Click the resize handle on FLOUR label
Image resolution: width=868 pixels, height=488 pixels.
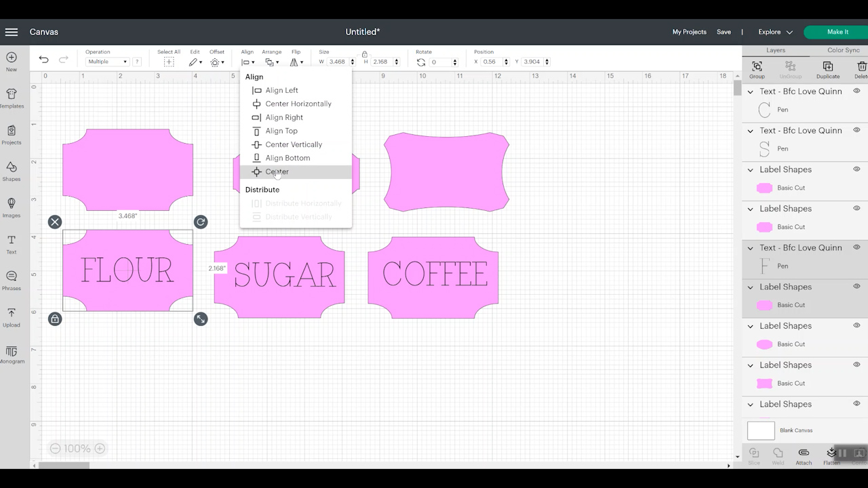pos(201,319)
